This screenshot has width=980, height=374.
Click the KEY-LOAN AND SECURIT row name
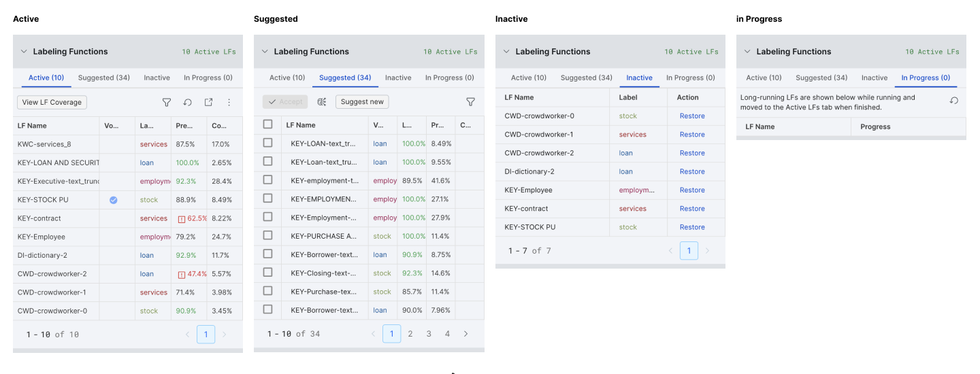pos(59,163)
